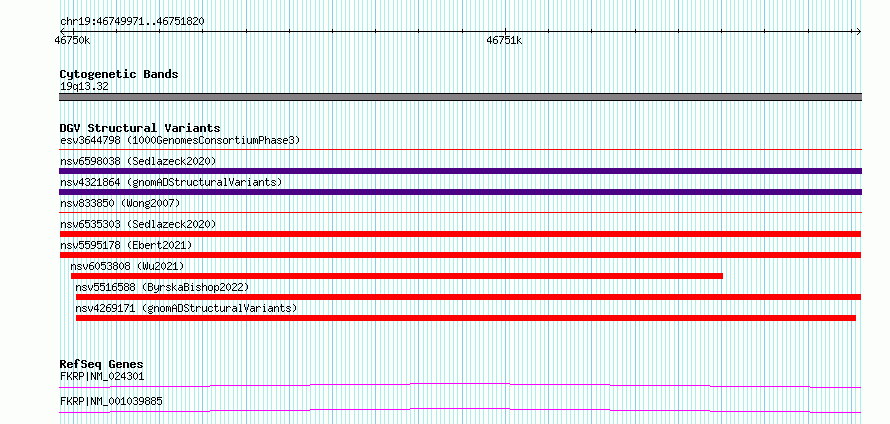Click the RefSeq Genes track title

102,364
